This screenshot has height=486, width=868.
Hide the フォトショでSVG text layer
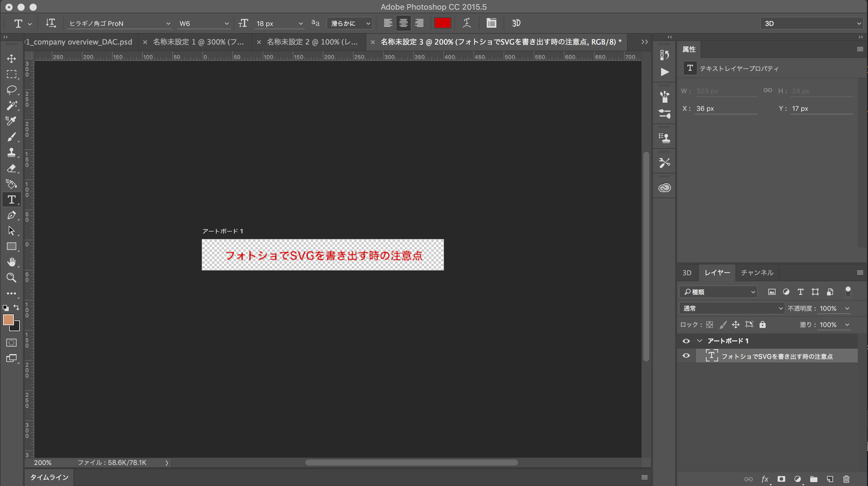coord(686,356)
